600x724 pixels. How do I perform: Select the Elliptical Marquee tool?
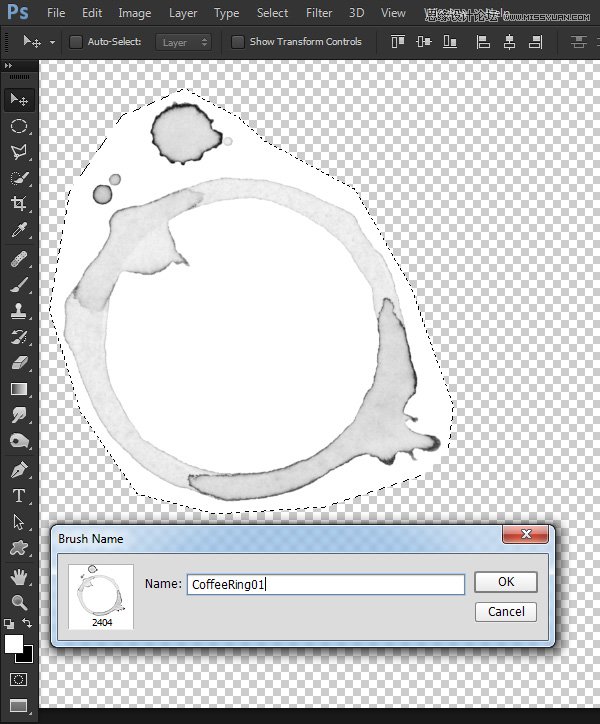(19, 126)
